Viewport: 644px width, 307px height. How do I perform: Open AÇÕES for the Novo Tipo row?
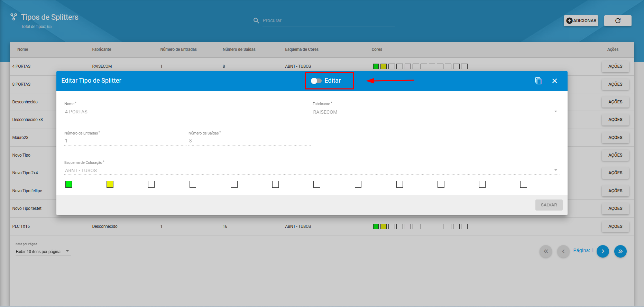pos(615,155)
